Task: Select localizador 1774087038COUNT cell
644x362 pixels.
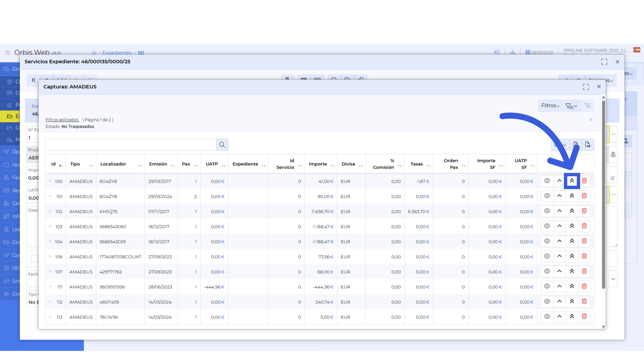Action: pyautogui.click(x=120, y=257)
